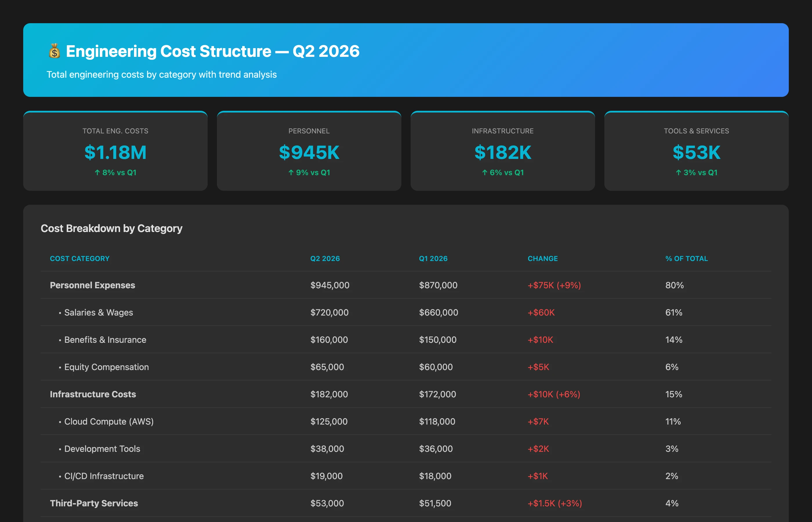Click the $51,500 Third-Party Services Q1 cell
The width and height of the screenshot is (812, 522).
(435, 503)
